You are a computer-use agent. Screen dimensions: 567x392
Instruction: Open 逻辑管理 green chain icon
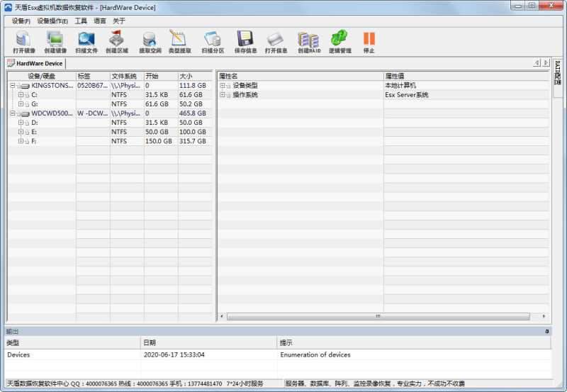tap(339, 39)
